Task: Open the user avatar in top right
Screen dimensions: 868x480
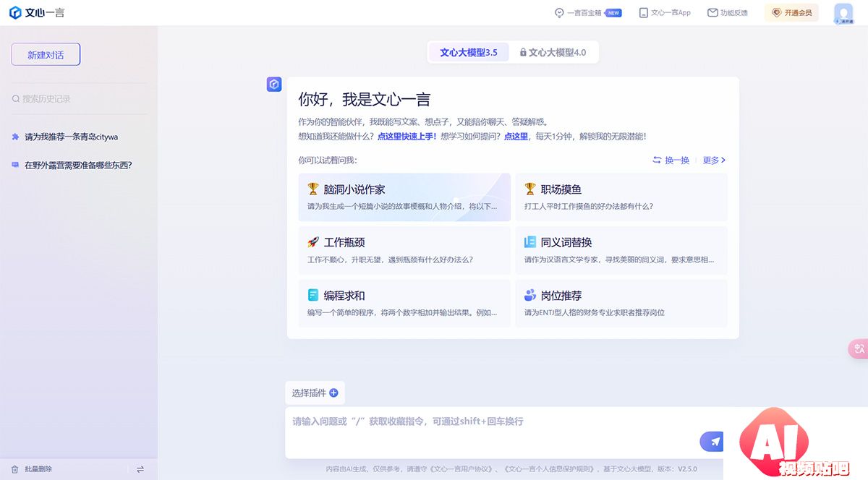Action: (x=843, y=14)
